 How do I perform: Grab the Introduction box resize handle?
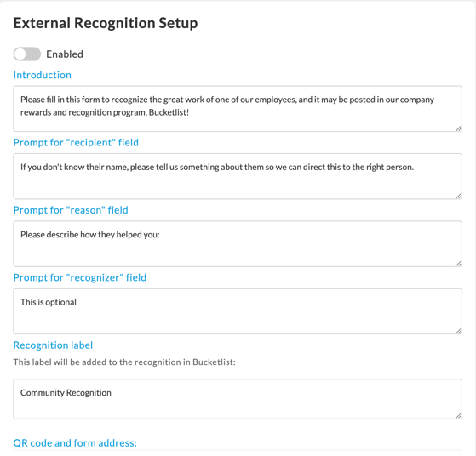458,128
